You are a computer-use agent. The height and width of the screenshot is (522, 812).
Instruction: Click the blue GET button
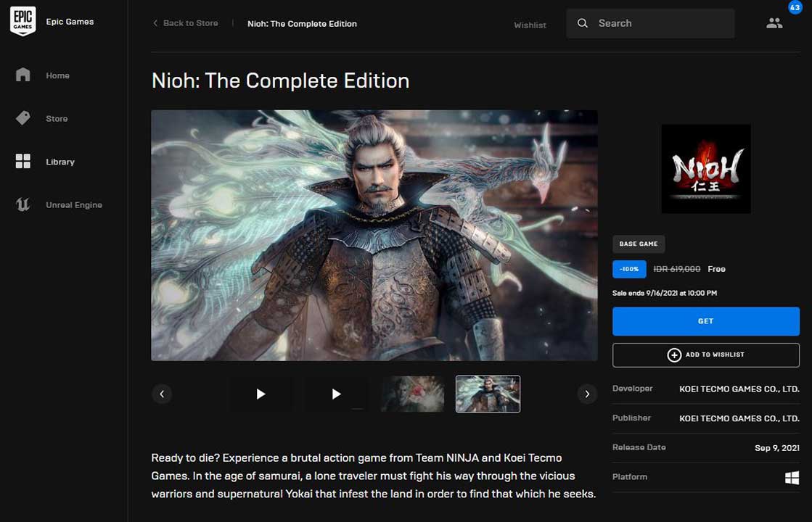(706, 321)
